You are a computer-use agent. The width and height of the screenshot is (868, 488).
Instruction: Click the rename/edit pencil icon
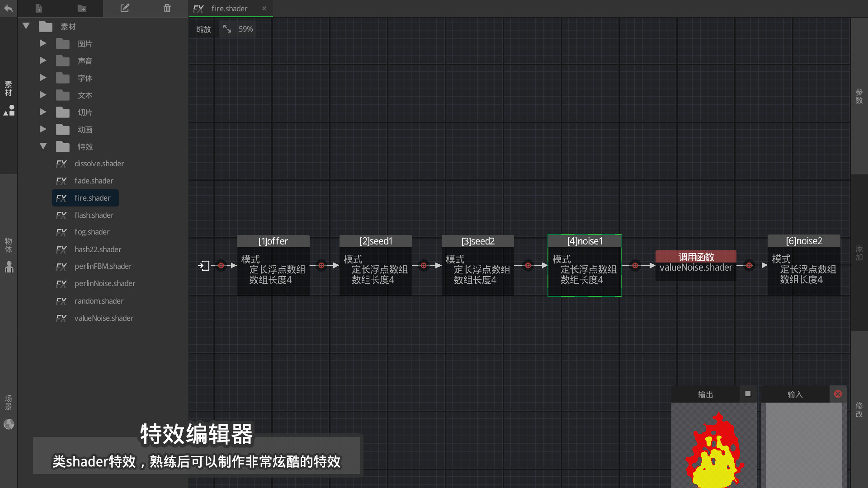125,8
